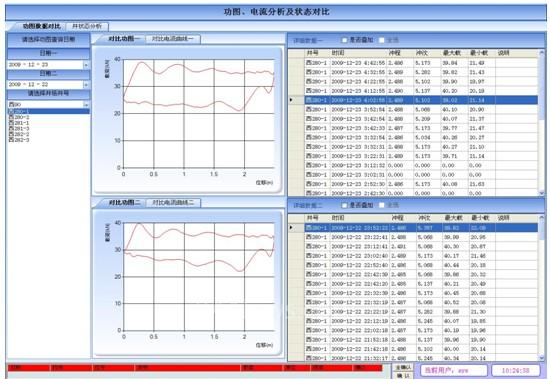Click scroll-down arrow of upper data table

(x=542, y=193)
